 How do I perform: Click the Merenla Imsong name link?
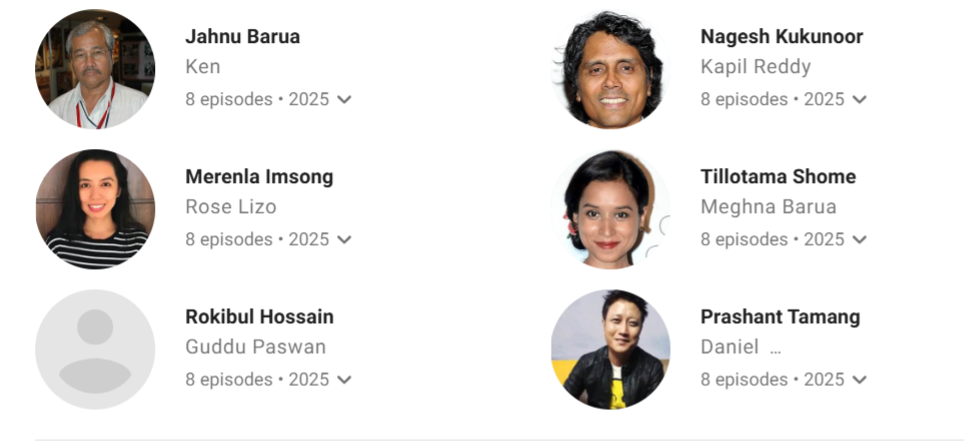(x=259, y=177)
